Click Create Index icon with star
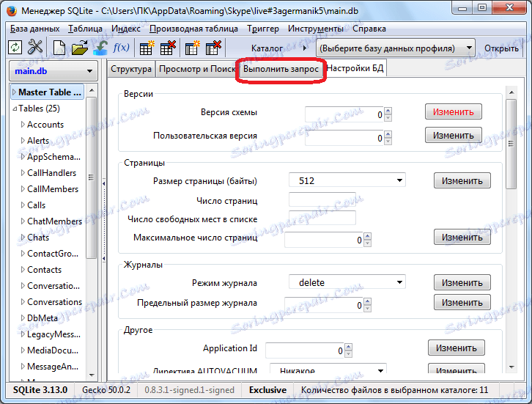532x404 pixels. point(193,48)
